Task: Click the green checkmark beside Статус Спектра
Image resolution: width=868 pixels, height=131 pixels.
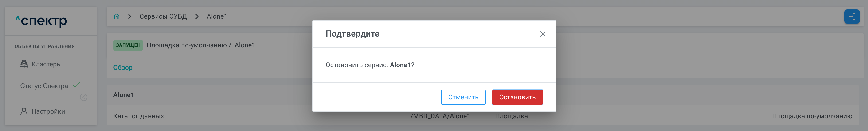Action: point(77,85)
